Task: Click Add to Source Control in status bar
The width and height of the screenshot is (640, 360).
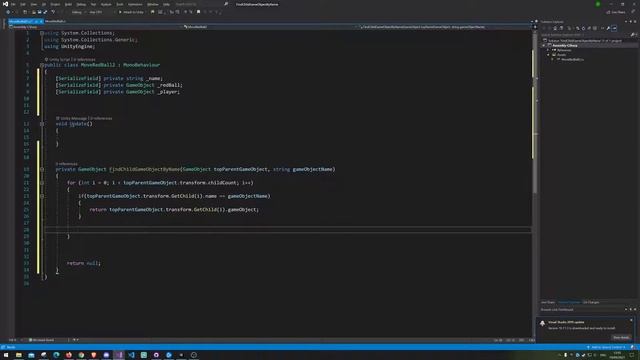Action: pyautogui.click(x=606, y=347)
